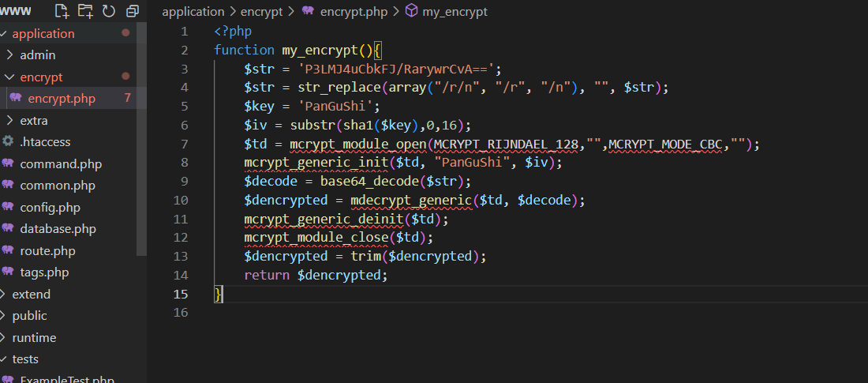868x383 pixels.
Task: Refresh the explorer with the refresh icon
Action: [x=109, y=10]
